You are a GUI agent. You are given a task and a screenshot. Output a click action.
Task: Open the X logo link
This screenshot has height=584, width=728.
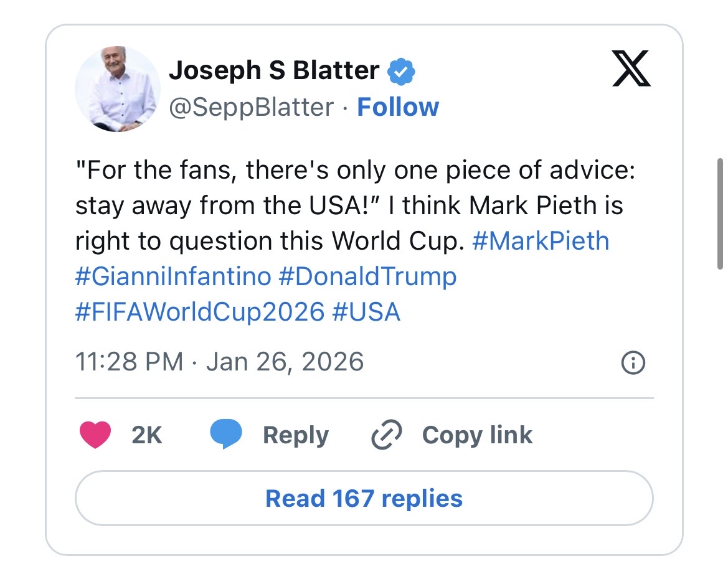(631, 68)
